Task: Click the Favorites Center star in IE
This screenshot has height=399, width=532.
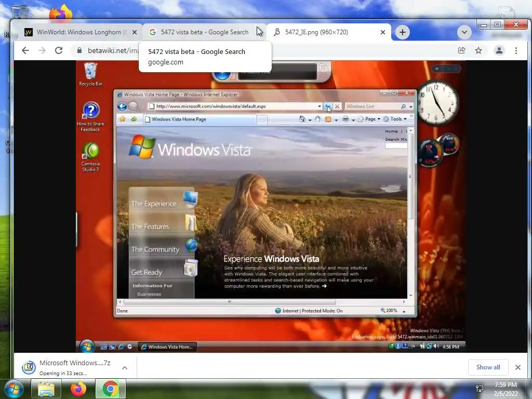Action: [x=123, y=119]
